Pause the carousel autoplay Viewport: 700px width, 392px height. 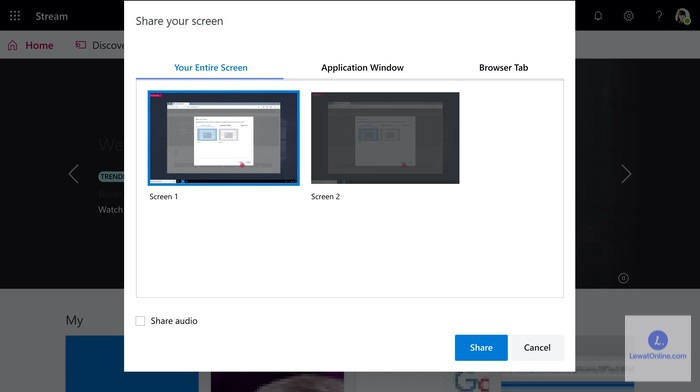tap(623, 278)
